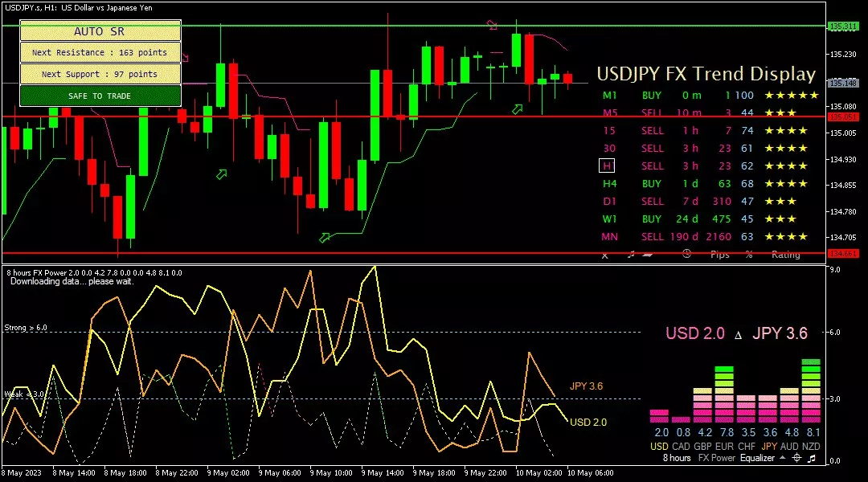Click the AUD strength value 4.8
Viewport: 868px width, 482px height.
pos(792,433)
